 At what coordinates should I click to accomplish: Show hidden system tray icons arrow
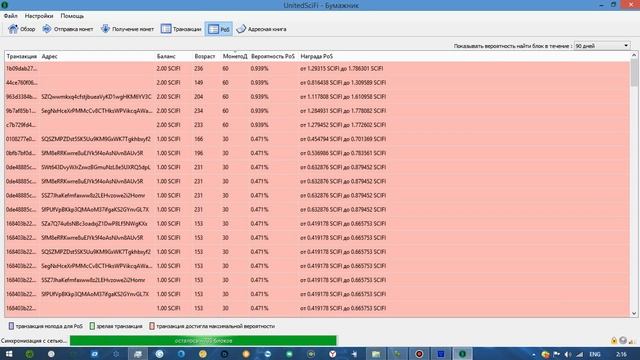[x=533, y=354]
